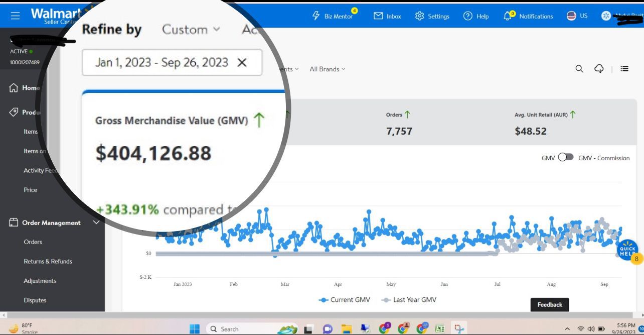Show hidden system tray icons chevron
Screen dimensions: 644x335
pos(567,329)
